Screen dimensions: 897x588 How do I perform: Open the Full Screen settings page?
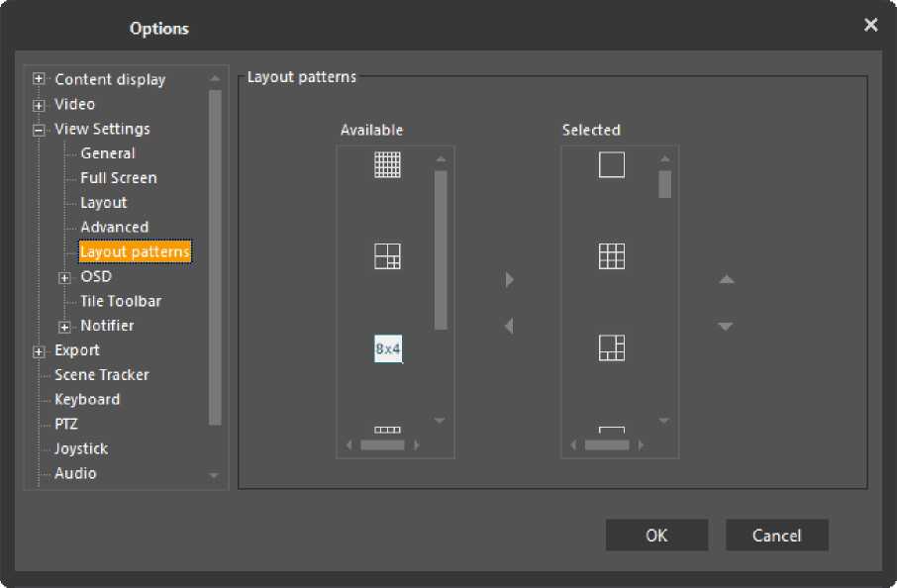click(118, 178)
